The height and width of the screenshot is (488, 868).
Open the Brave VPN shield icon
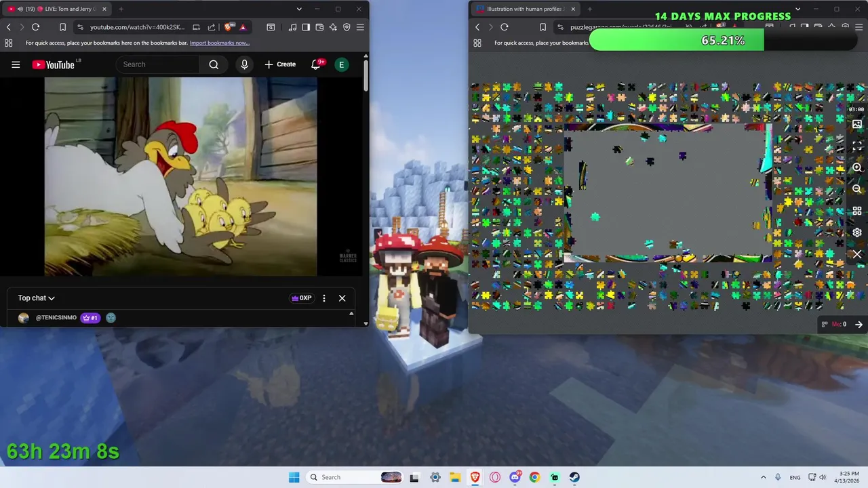(347, 27)
